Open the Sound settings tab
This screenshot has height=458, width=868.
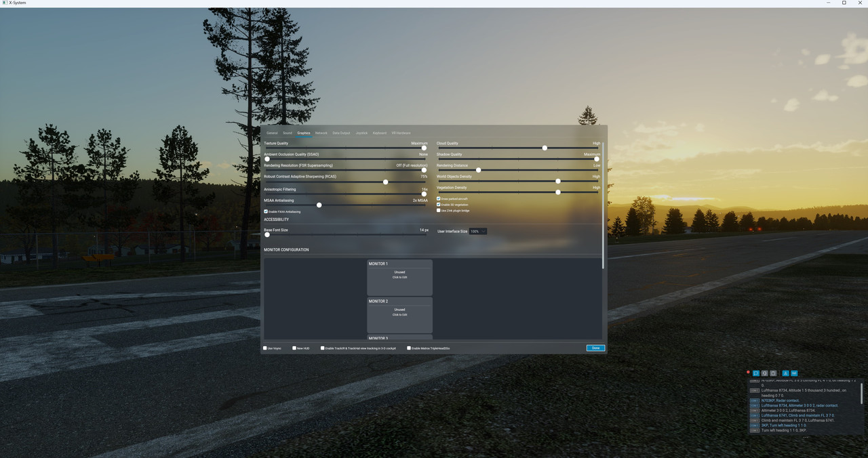click(x=288, y=133)
